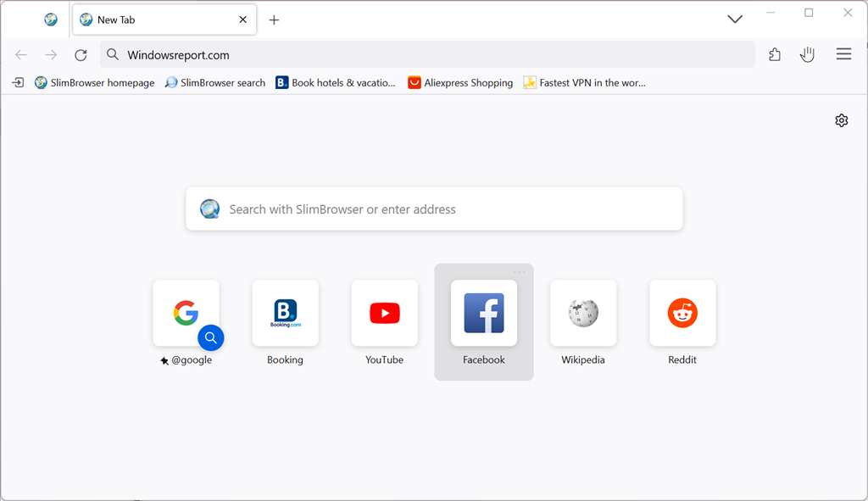
Task: Maximize the browser window
Action: click(809, 13)
